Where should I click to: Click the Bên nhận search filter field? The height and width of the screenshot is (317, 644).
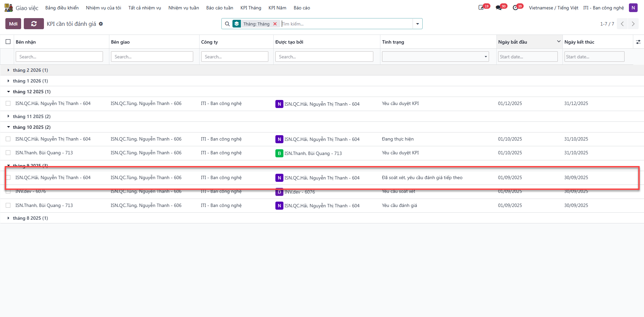tap(59, 56)
